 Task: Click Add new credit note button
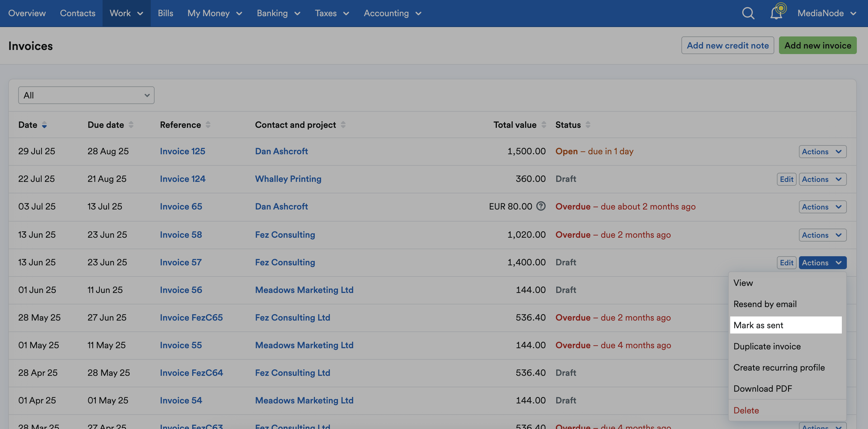coord(728,46)
